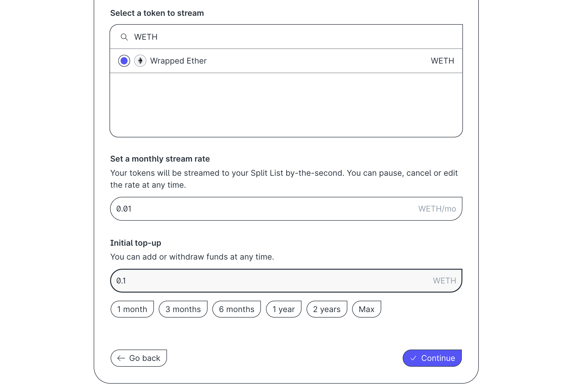Choose the 6 months top-up preset

coord(237,309)
